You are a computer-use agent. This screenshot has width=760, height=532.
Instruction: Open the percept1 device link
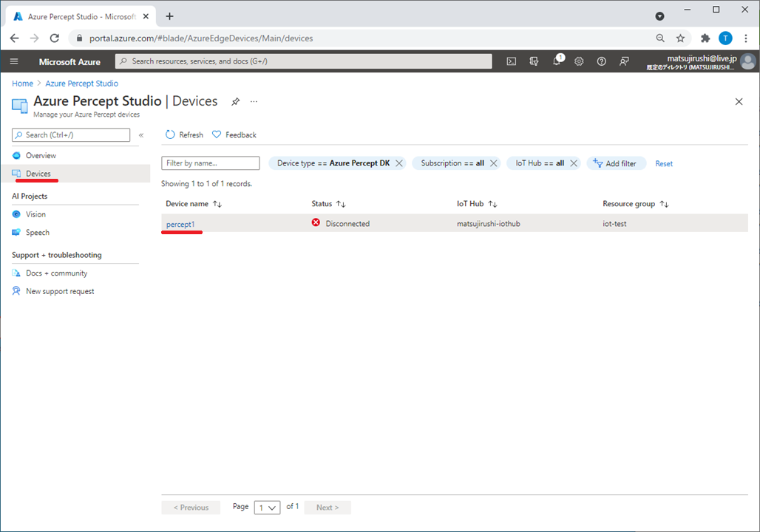point(180,225)
